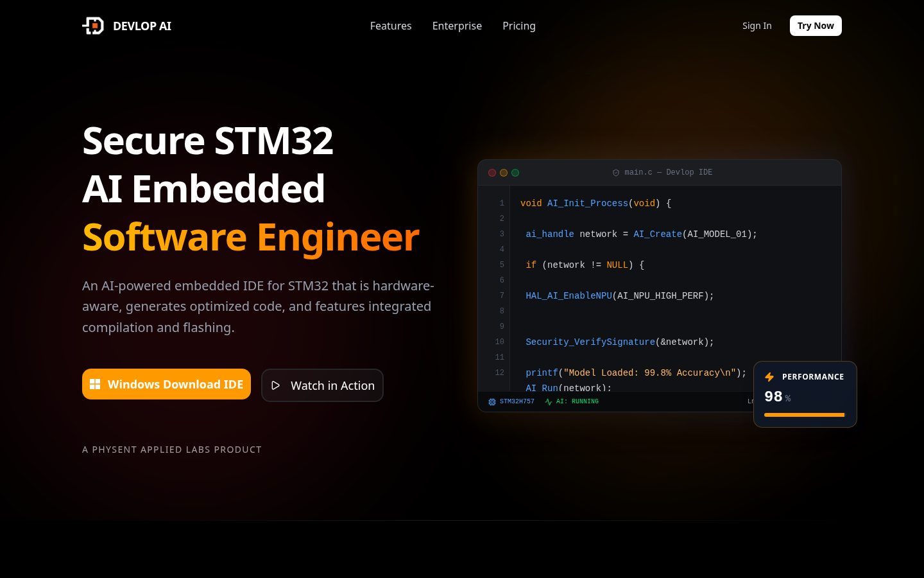Click line number 10 in the gutter
Viewport: 924px width, 578px height.
point(500,342)
